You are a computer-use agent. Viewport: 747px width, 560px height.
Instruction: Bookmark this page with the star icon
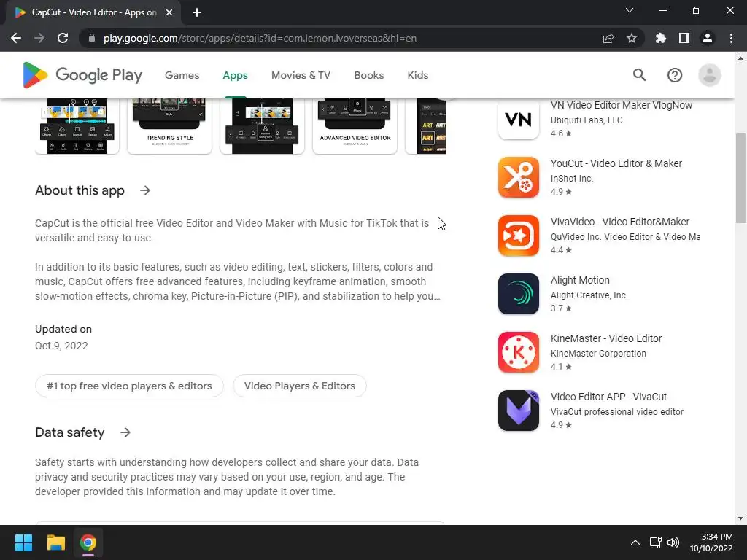[632, 38]
